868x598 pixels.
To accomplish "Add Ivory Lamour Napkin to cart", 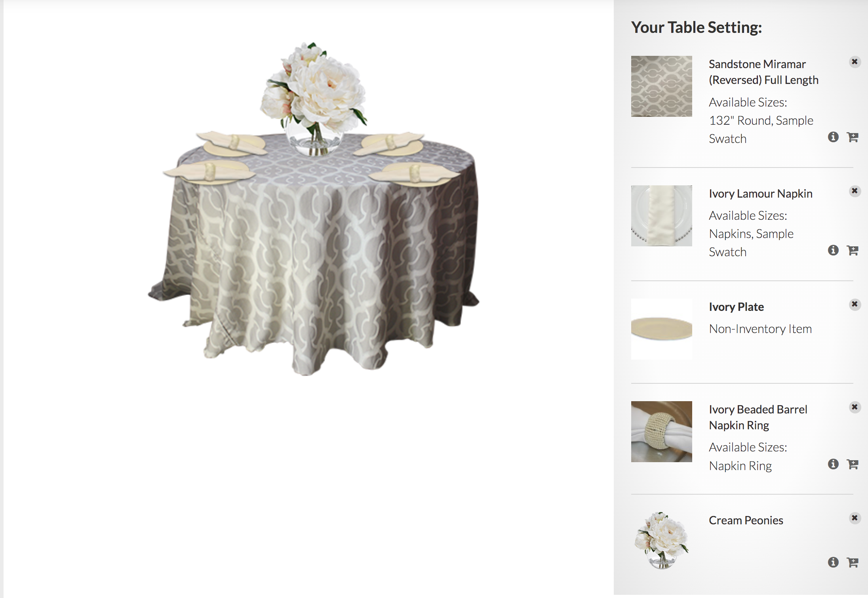I will (852, 250).
